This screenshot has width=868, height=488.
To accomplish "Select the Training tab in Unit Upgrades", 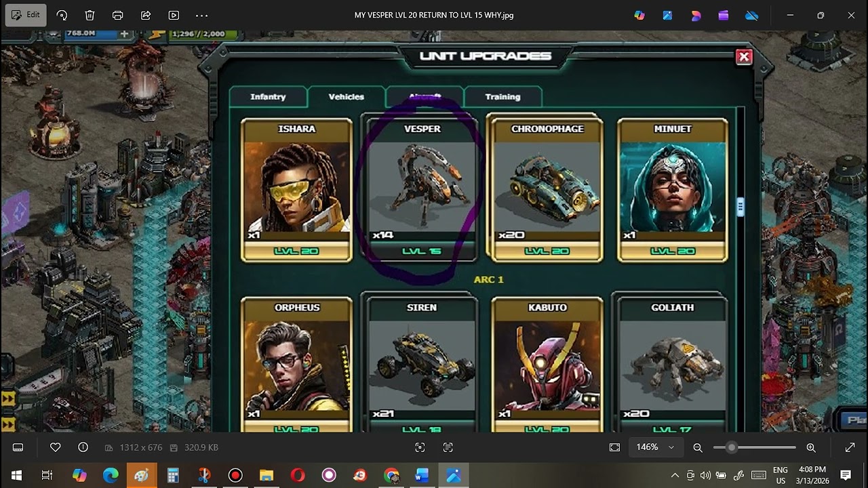I will click(502, 97).
